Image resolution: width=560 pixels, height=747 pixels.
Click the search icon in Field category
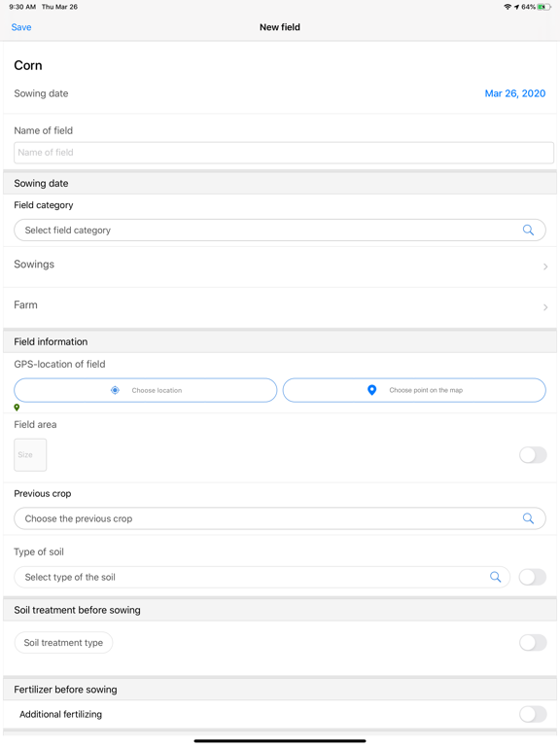coord(528,231)
